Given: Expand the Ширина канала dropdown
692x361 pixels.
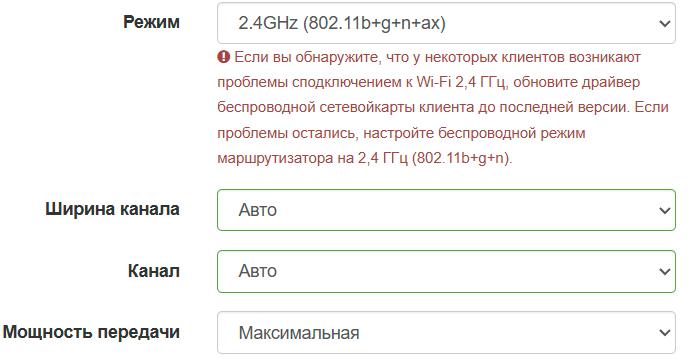Looking at the screenshot, I should coord(446,210).
